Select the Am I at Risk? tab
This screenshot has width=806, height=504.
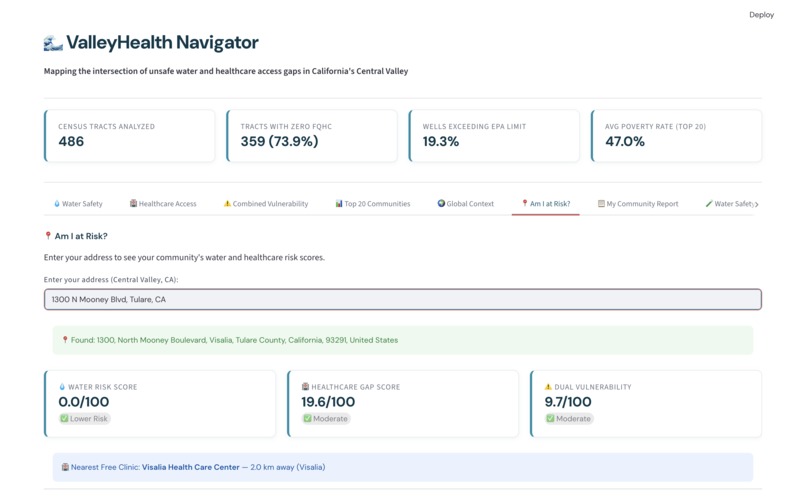tap(546, 204)
